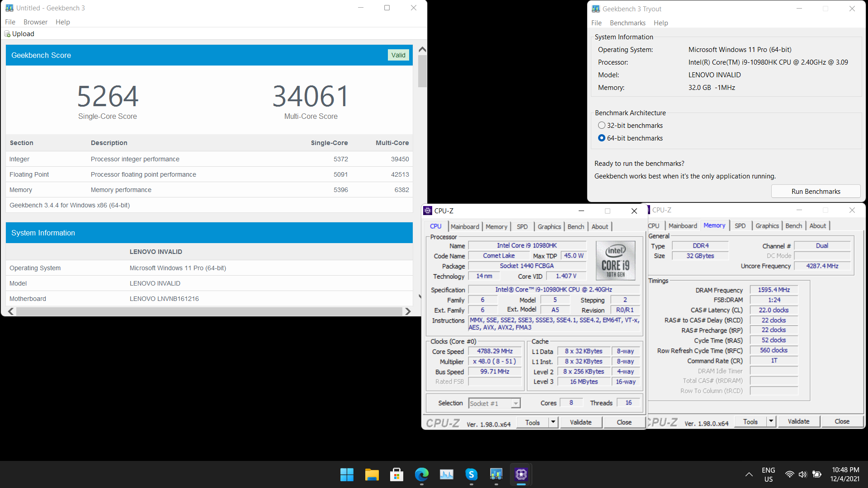The image size is (868, 488).
Task: Click the Intel Core i9 logo in CPU-Z
Action: [615, 261]
